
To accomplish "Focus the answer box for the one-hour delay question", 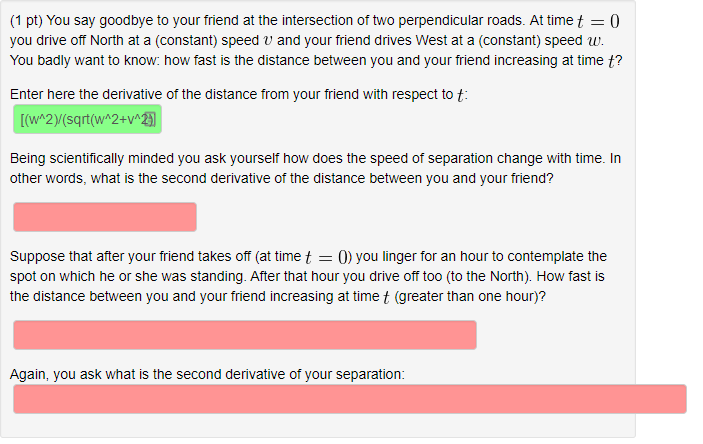I will (244, 335).
